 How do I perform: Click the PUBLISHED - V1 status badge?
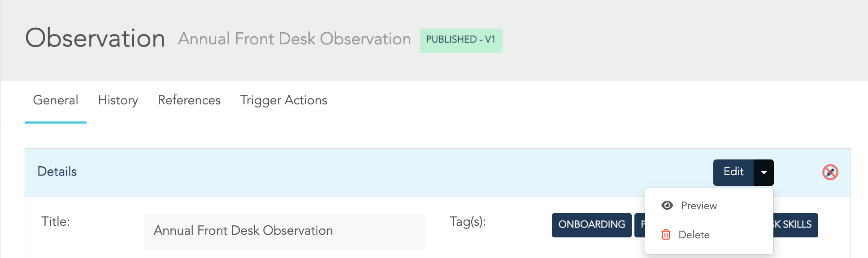coord(461,40)
